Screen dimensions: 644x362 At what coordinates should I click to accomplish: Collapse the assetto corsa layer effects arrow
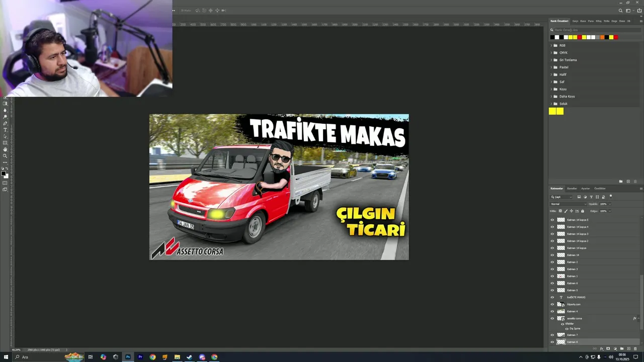point(638,318)
